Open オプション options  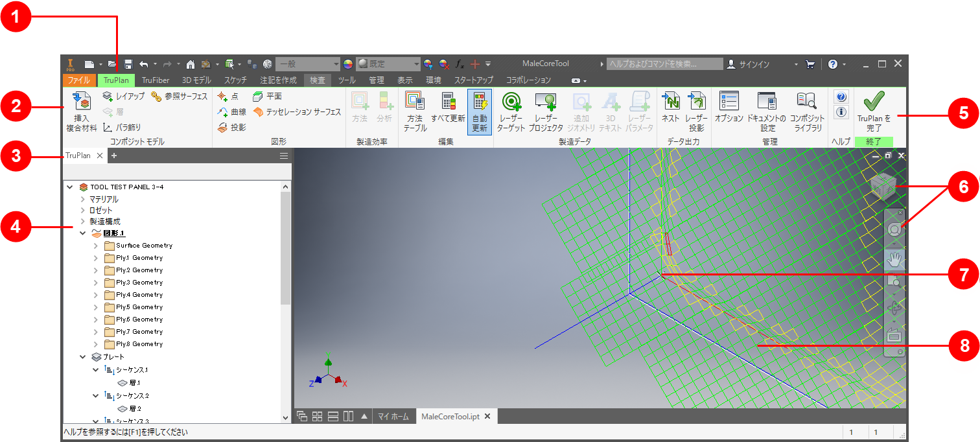729,108
